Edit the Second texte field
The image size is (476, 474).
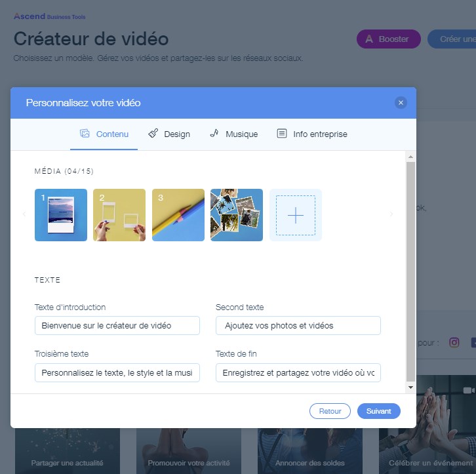[x=298, y=325]
